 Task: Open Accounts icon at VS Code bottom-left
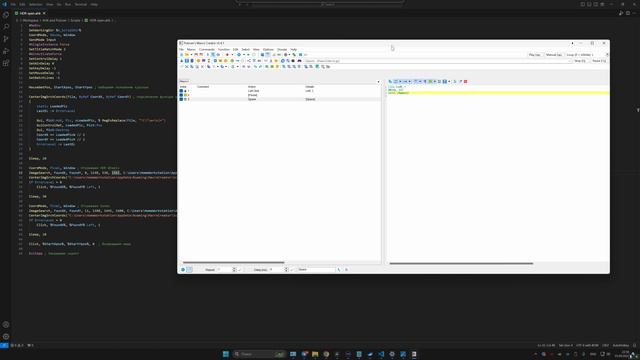pos(6,324)
